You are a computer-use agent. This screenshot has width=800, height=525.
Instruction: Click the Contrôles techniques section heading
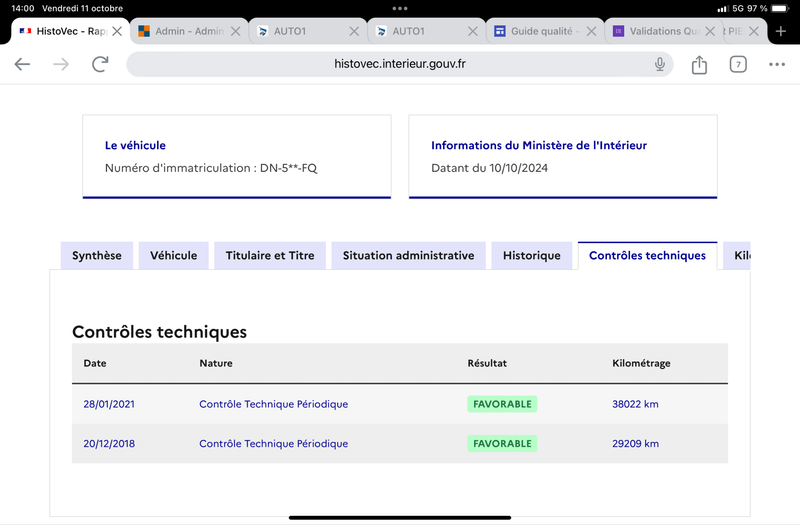(x=160, y=332)
